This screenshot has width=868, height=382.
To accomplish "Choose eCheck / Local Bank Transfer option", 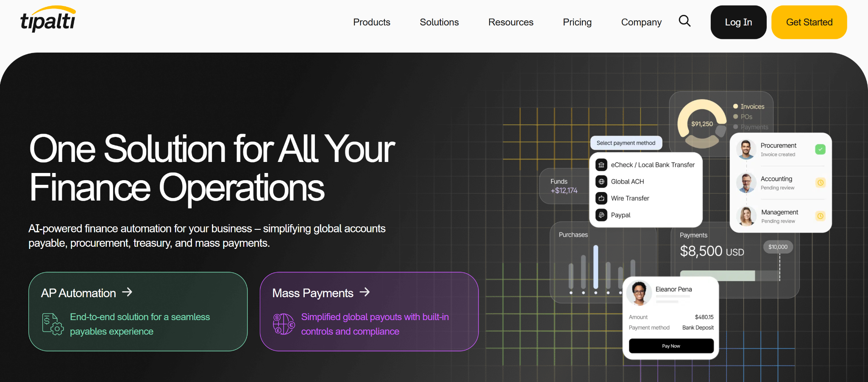I will pos(645,165).
